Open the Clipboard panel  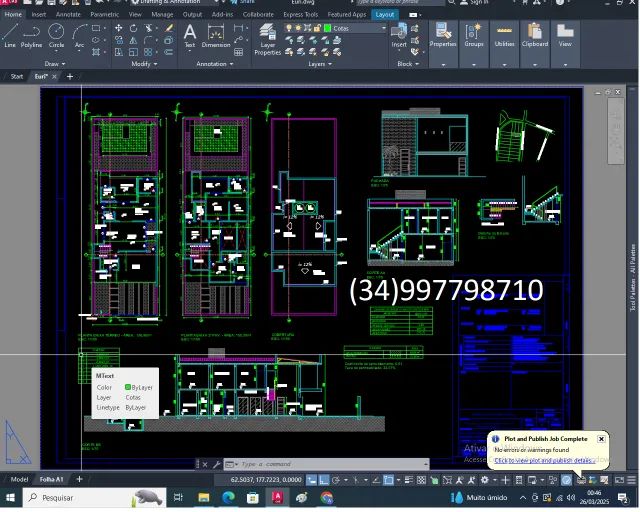[535, 35]
